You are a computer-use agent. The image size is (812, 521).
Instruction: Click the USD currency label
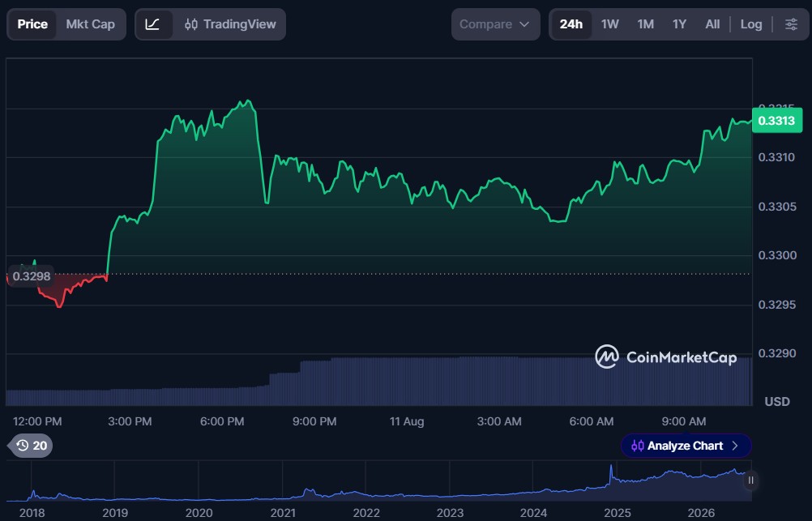click(x=777, y=401)
